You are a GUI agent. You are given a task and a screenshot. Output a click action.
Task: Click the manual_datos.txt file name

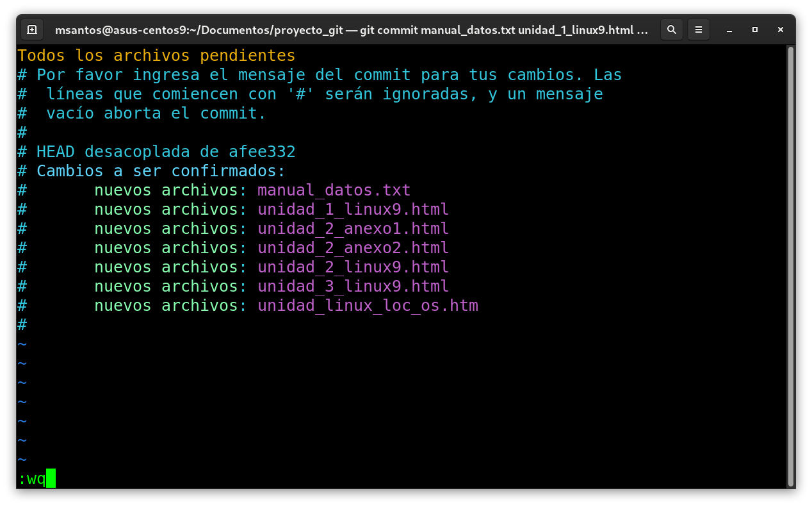click(334, 190)
